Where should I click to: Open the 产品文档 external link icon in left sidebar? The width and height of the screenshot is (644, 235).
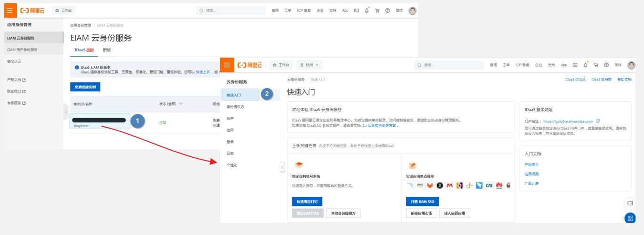(24, 80)
